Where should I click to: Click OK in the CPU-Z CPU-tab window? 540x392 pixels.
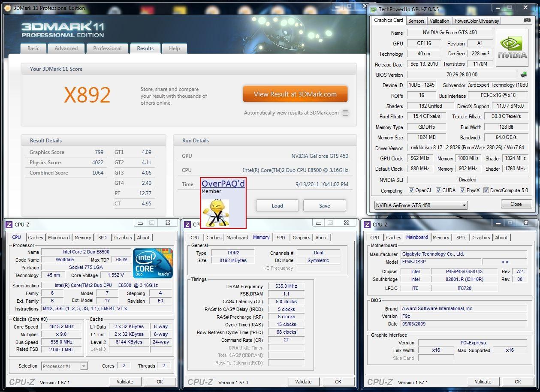[160, 382]
